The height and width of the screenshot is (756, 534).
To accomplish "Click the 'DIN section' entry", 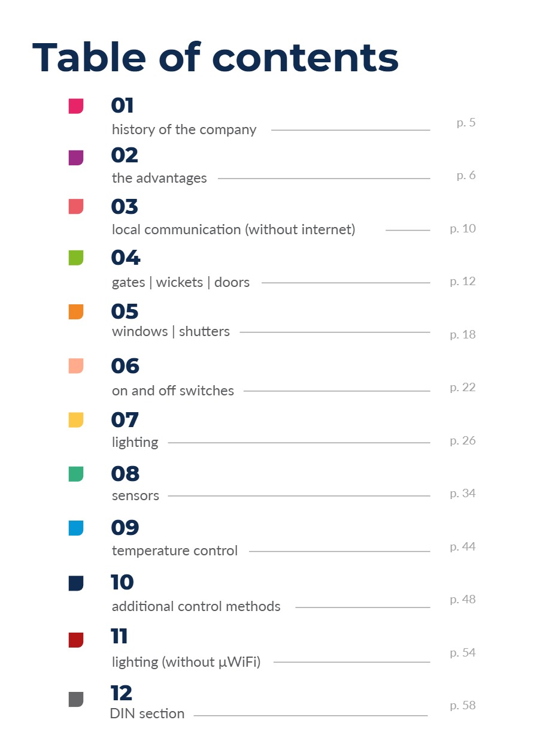I will click(147, 714).
